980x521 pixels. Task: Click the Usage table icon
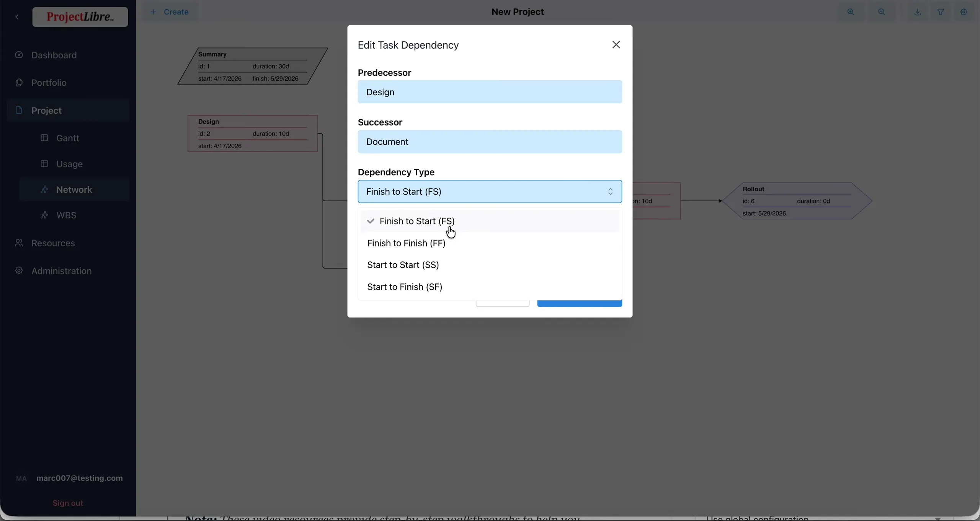44,164
